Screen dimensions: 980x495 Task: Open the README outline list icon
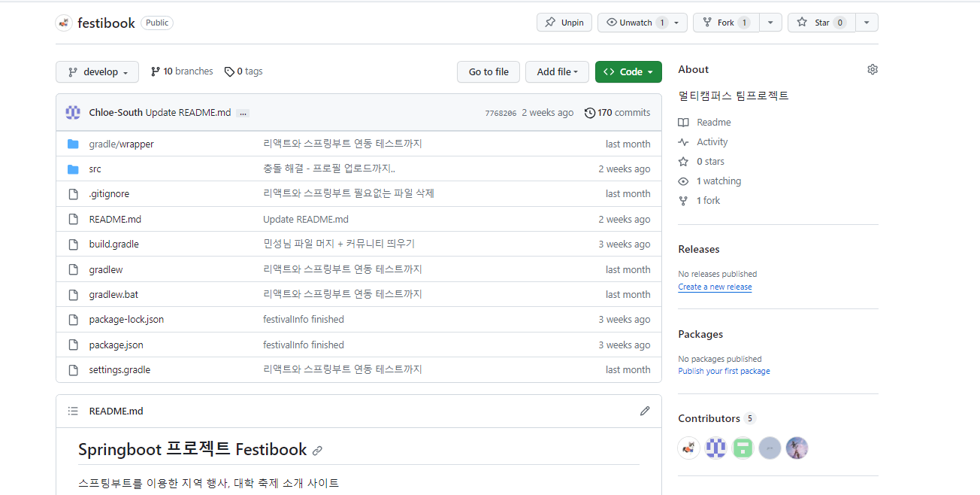point(73,411)
